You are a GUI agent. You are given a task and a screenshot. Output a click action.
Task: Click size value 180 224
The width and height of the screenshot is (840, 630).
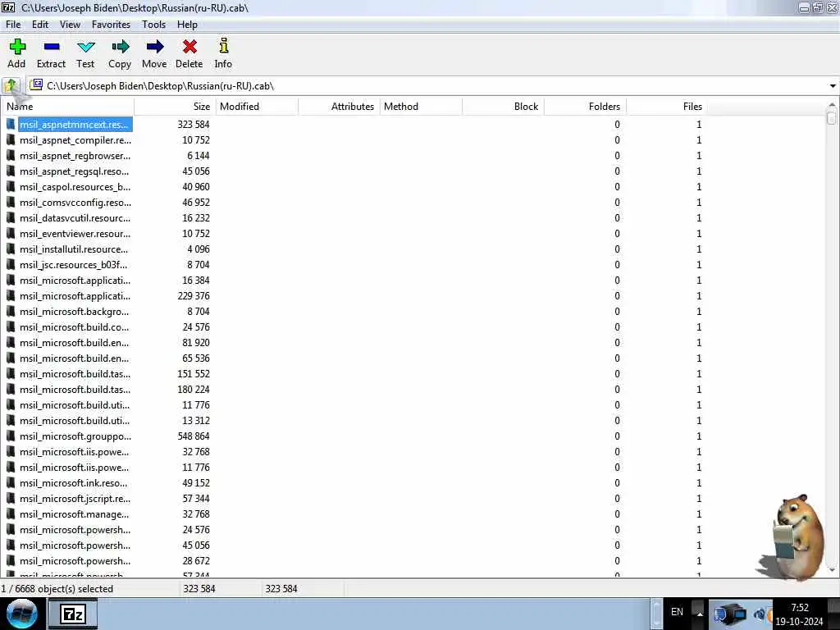tap(194, 390)
